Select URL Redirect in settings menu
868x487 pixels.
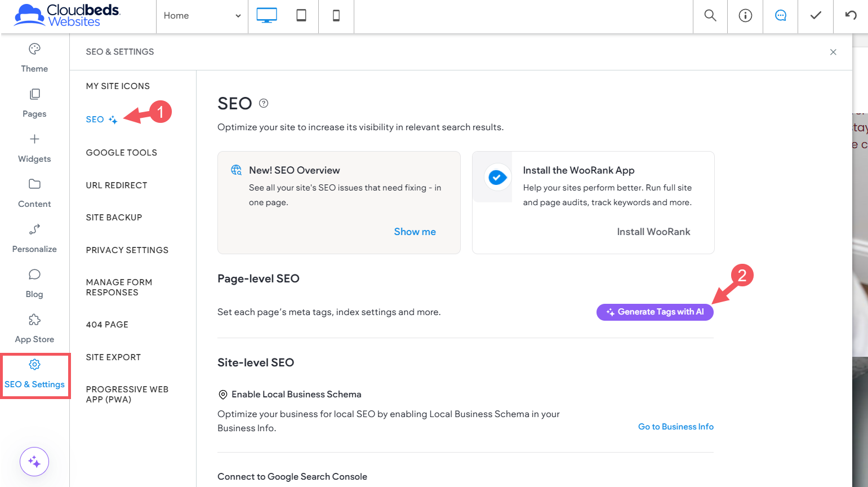click(x=117, y=185)
